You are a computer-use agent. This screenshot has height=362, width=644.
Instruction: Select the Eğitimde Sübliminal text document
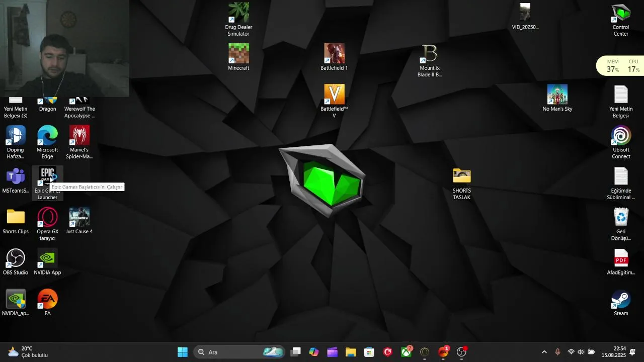pos(621,183)
